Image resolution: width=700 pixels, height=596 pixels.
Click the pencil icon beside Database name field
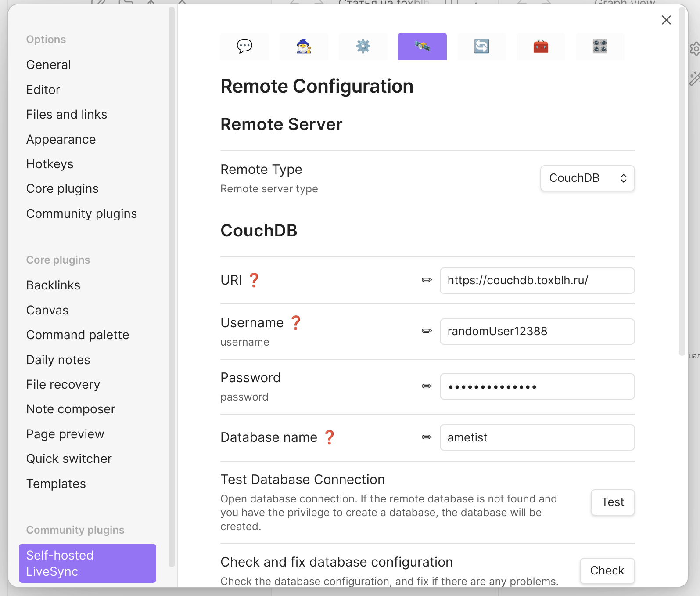click(427, 437)
